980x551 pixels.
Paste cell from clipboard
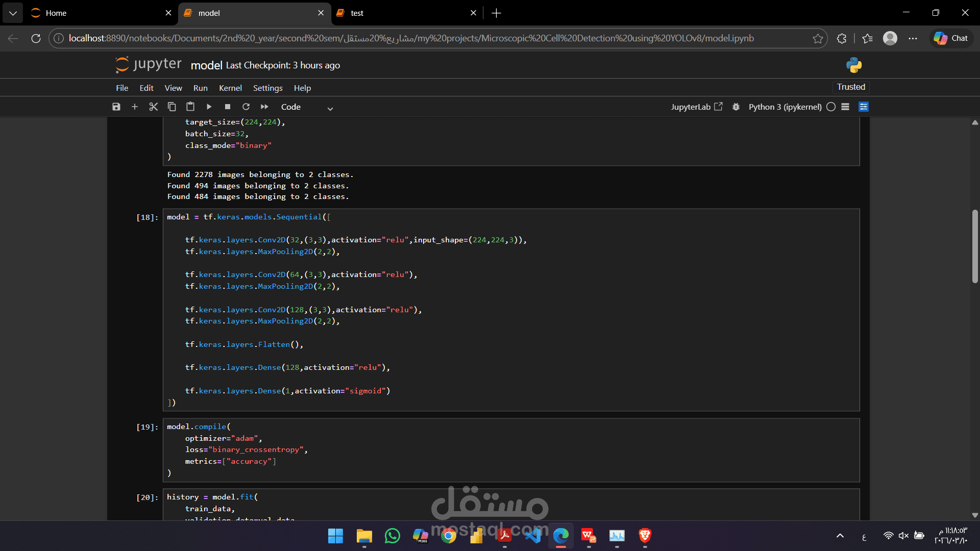pos(190,107)
